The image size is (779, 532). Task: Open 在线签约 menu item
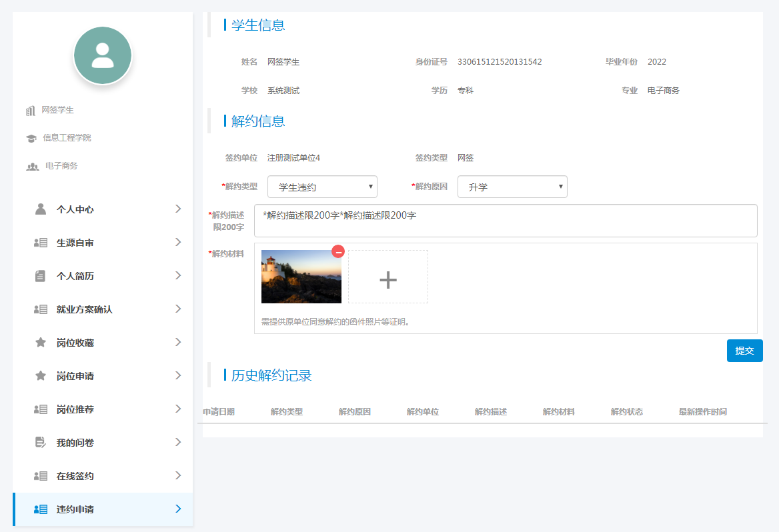103,476
